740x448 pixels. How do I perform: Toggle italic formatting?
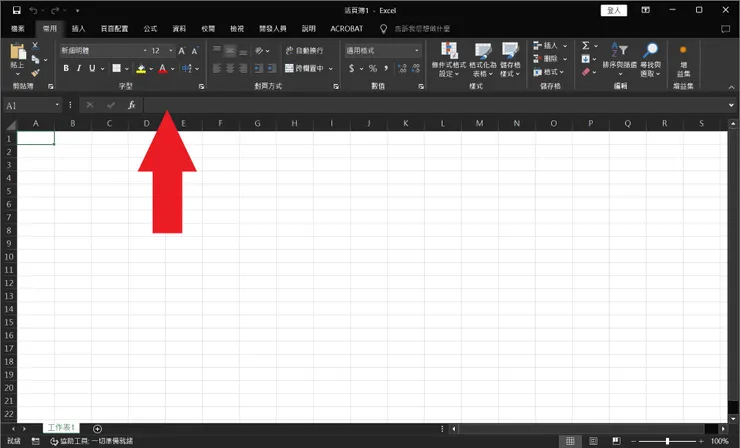click(79, 68)
